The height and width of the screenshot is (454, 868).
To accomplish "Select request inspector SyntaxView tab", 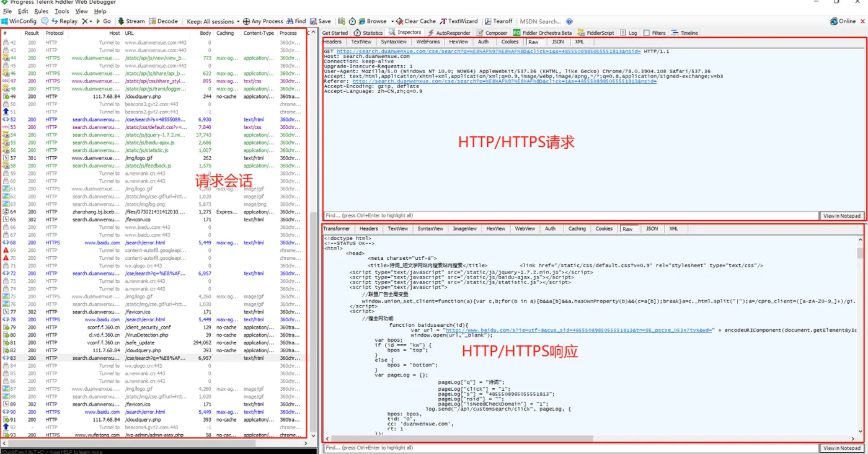I will point(394,42).
